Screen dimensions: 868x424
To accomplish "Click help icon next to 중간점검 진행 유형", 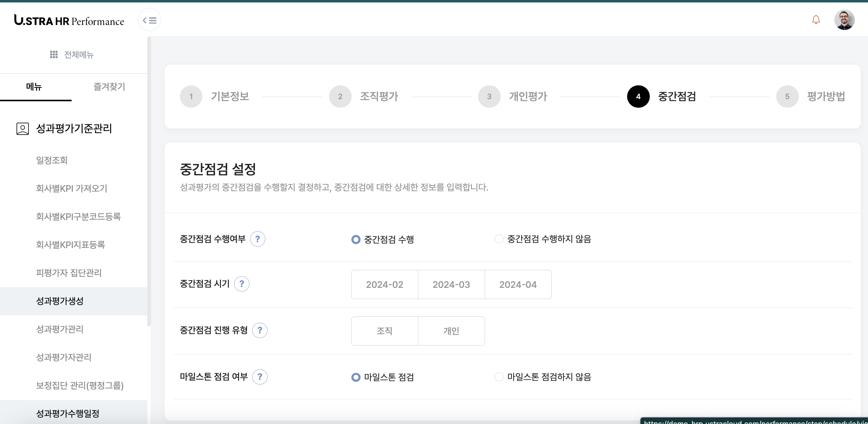I will tap(260, 330).
